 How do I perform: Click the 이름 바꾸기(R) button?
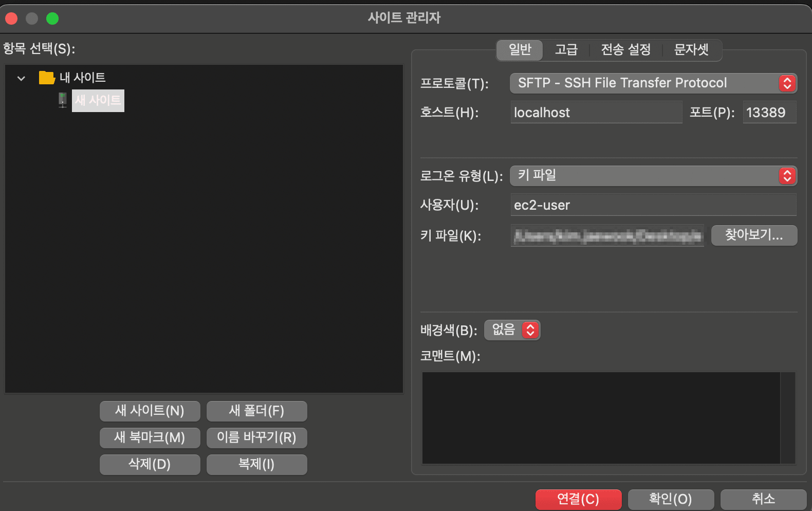tap(256, 437)
